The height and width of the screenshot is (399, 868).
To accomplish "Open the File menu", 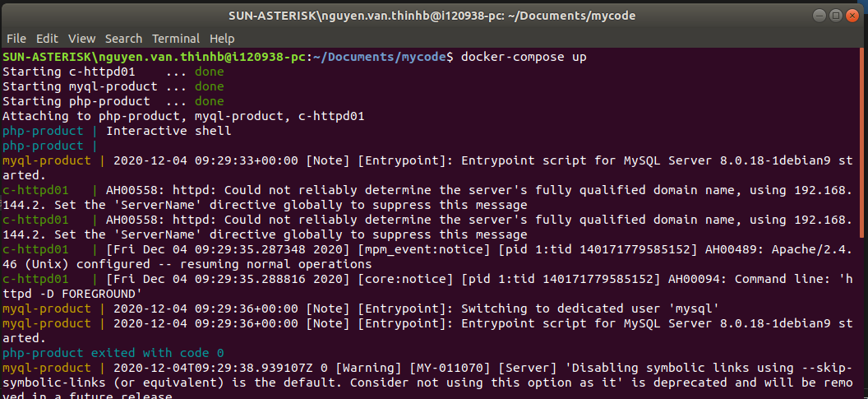I will tap(16, 39).
